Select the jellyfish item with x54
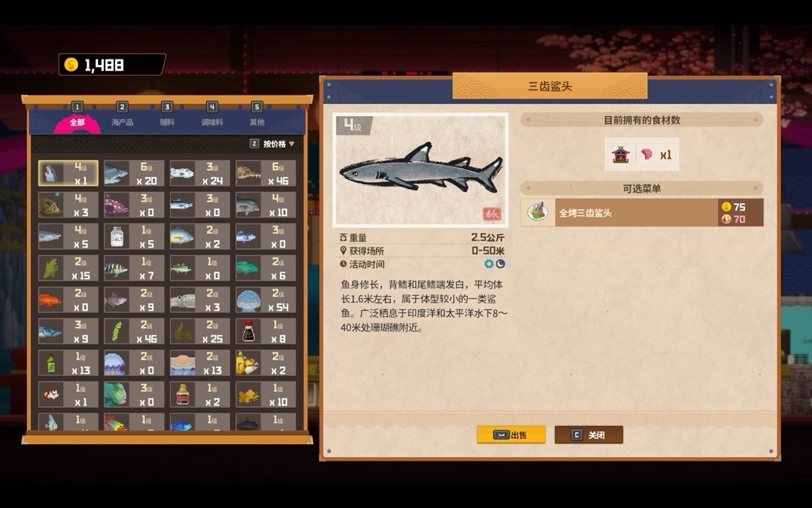This screenshot has height=508, width=812. [x=265, y=300]
